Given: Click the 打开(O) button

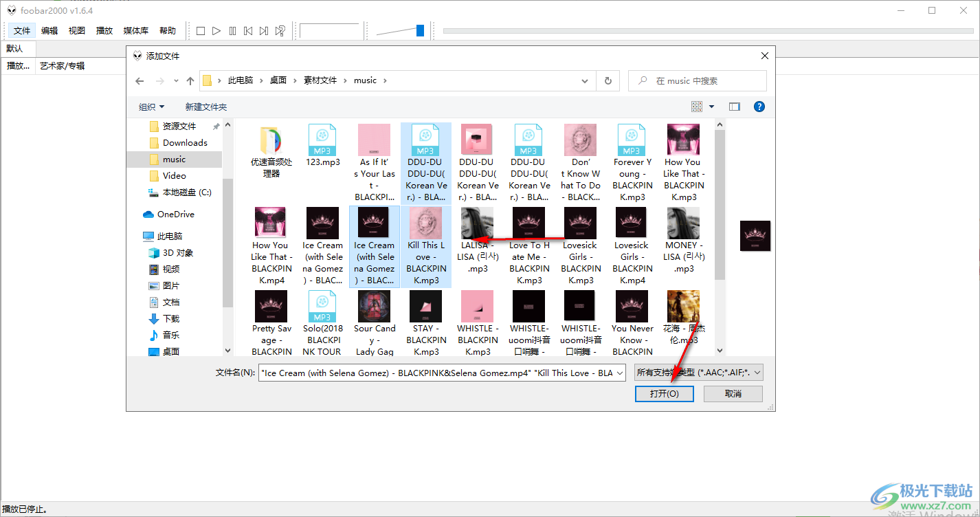Looking at the screenshot, I should (665, 394).
